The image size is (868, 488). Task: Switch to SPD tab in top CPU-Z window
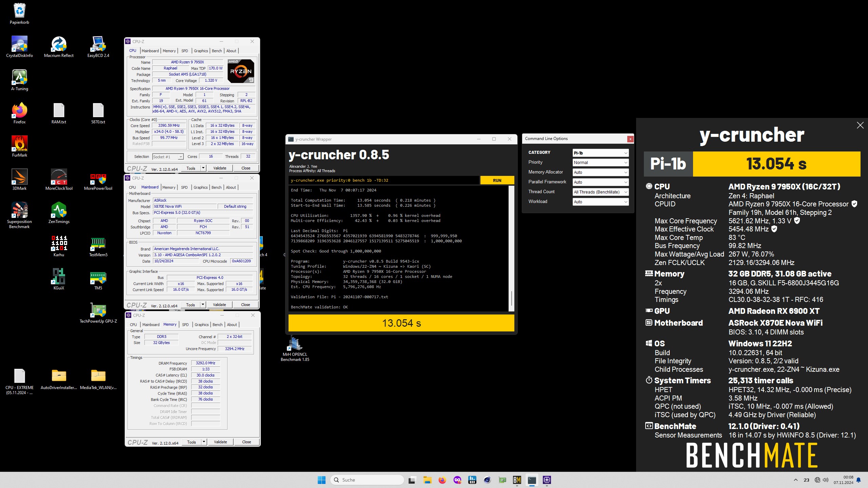[x=184, y=51]
